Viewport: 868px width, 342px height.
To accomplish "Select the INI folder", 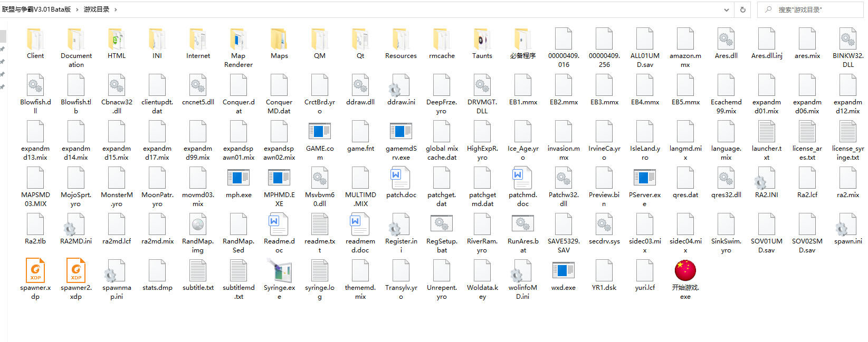I will (157, 39).
